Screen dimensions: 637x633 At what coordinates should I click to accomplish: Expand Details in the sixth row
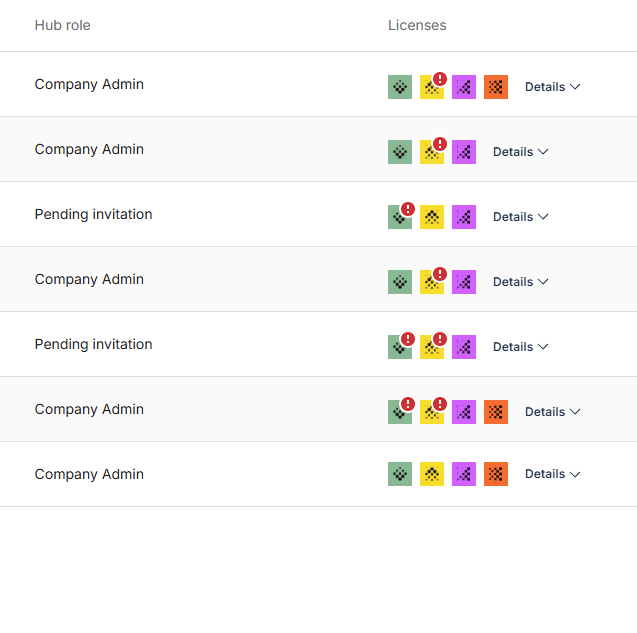(x=552, y=412)
